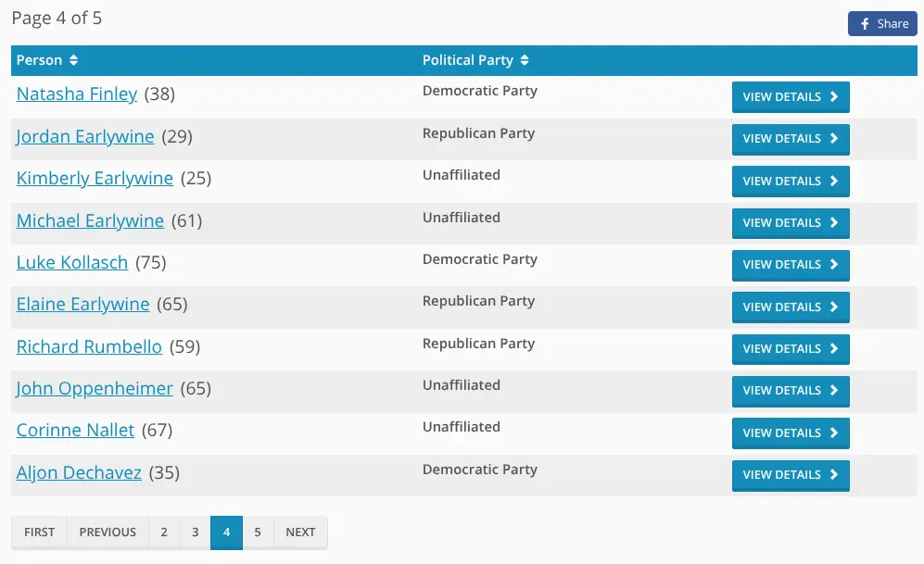924x564 pixels.
Task: View details for Corinne Nallet
Action: [790, 432]
